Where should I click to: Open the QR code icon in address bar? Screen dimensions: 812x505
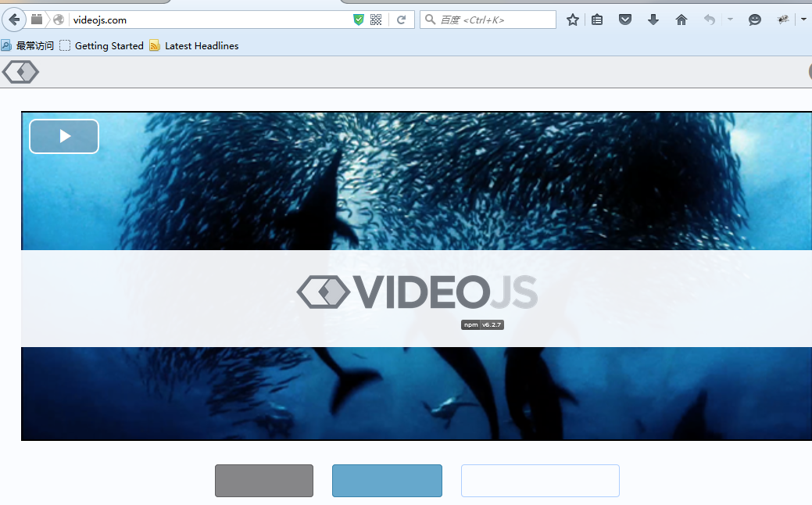pos(376,20)
